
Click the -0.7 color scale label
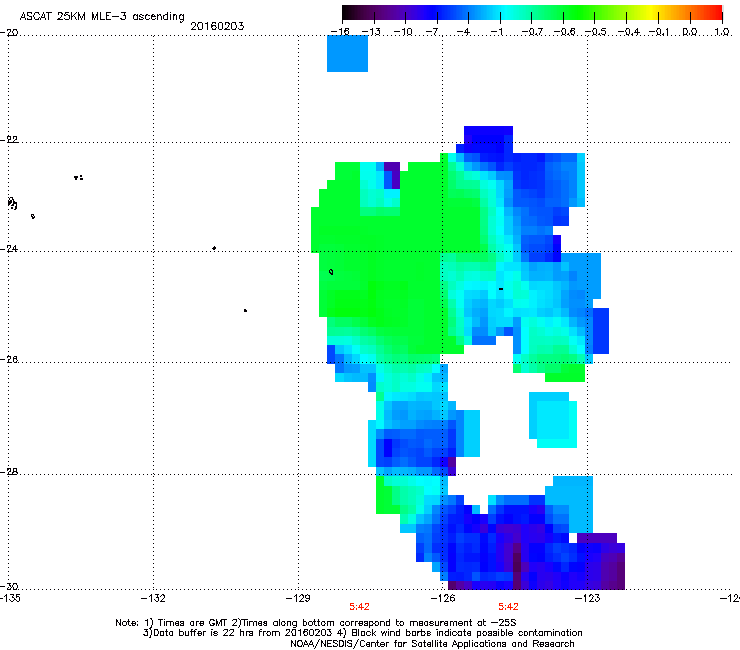tap(532, 32)
